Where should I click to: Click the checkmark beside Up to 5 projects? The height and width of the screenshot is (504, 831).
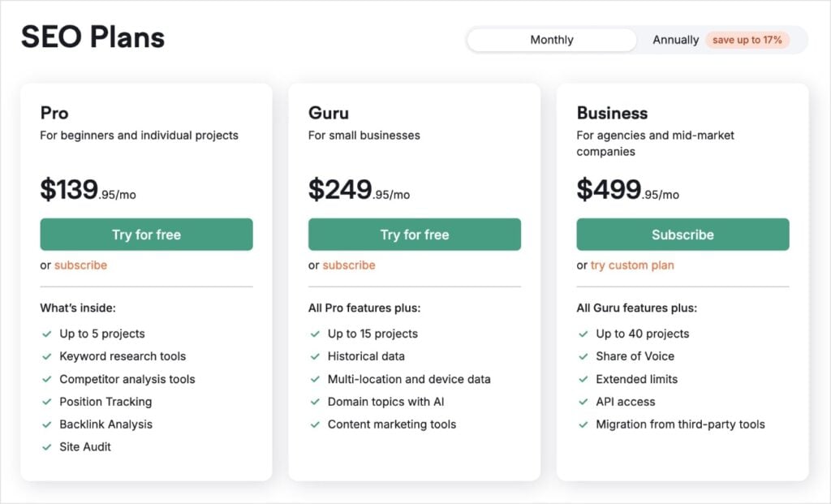click(46, 334)
